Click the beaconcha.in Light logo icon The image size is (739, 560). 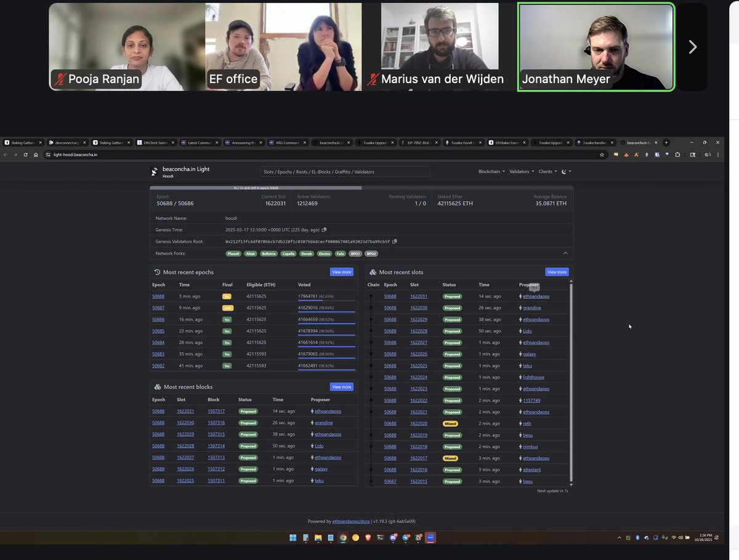pyautogui.click(x=155, y=172)
